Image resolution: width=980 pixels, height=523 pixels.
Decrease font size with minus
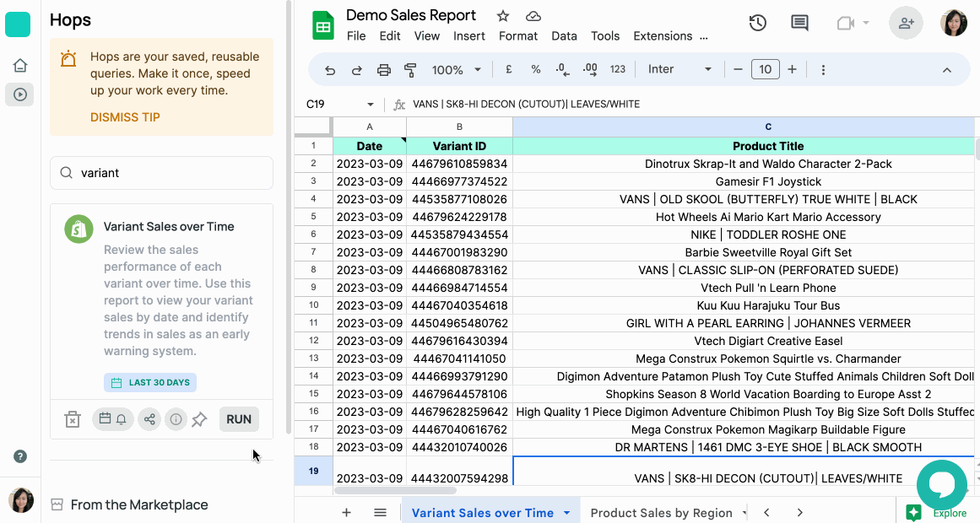(738, 69)
